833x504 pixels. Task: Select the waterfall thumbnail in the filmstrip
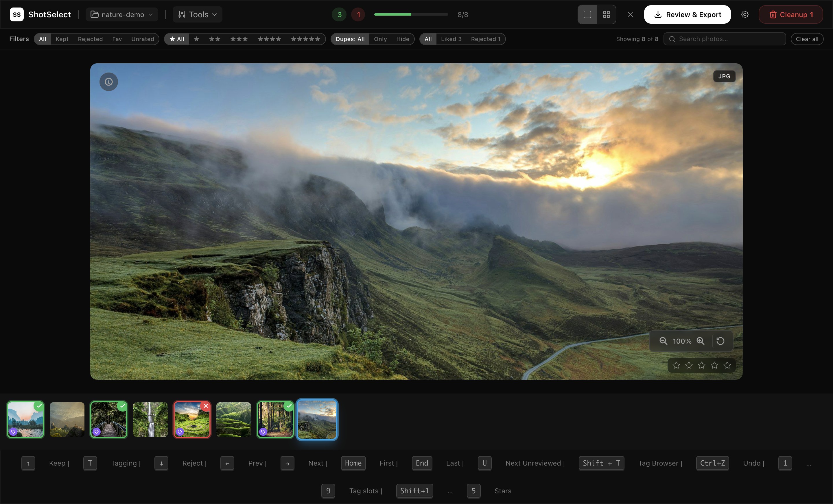150,420
